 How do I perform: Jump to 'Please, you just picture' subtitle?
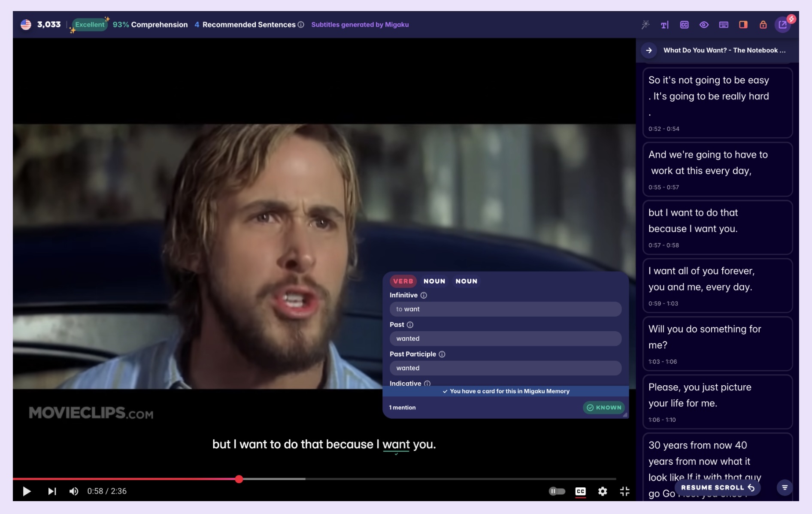click(x=717, y=402)
